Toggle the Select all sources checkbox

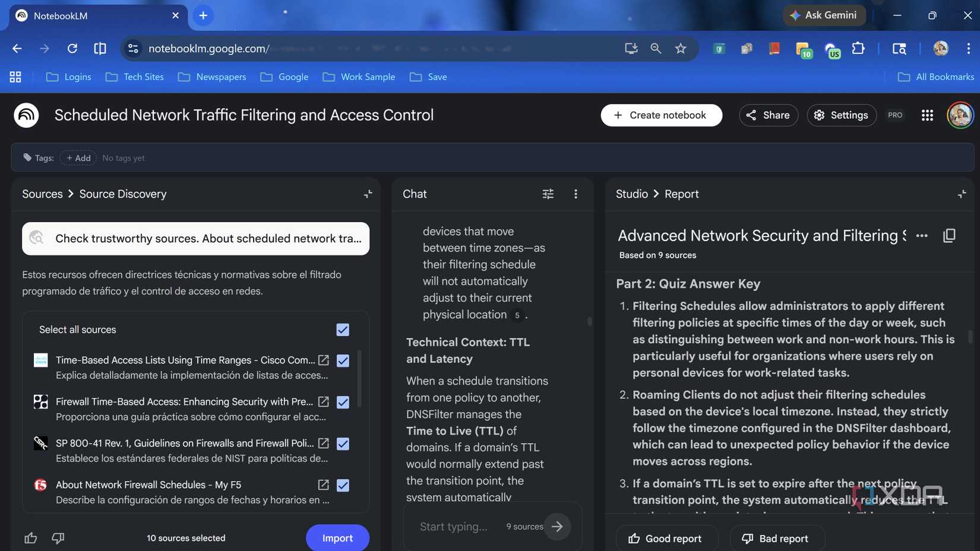pyautogui.click(x=343, y=330)
